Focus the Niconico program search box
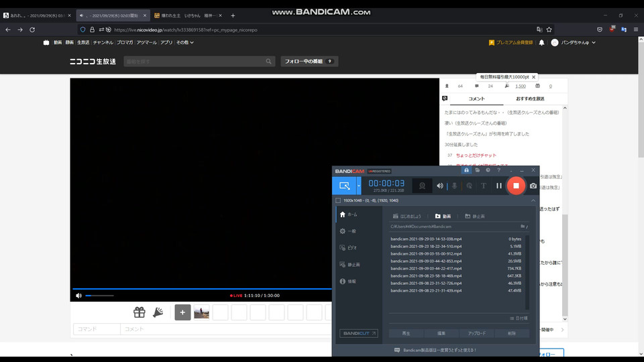Screen dimensions: 644x362 [x=194, y=61]
